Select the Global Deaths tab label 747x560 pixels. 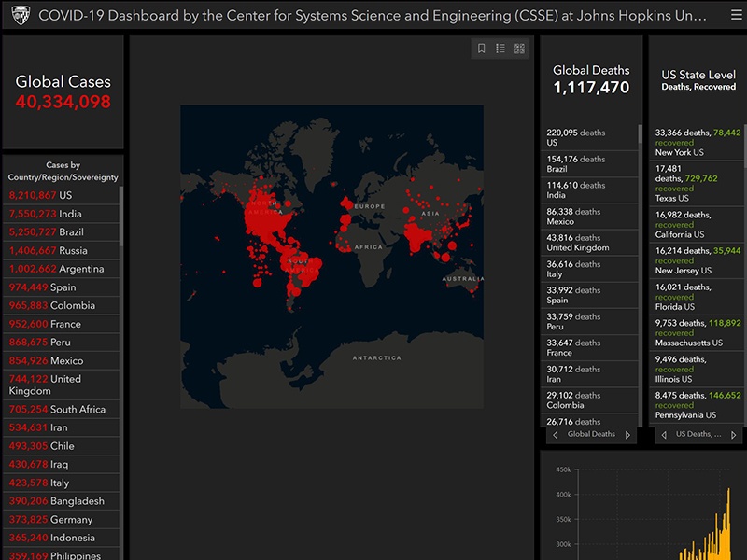591,434
